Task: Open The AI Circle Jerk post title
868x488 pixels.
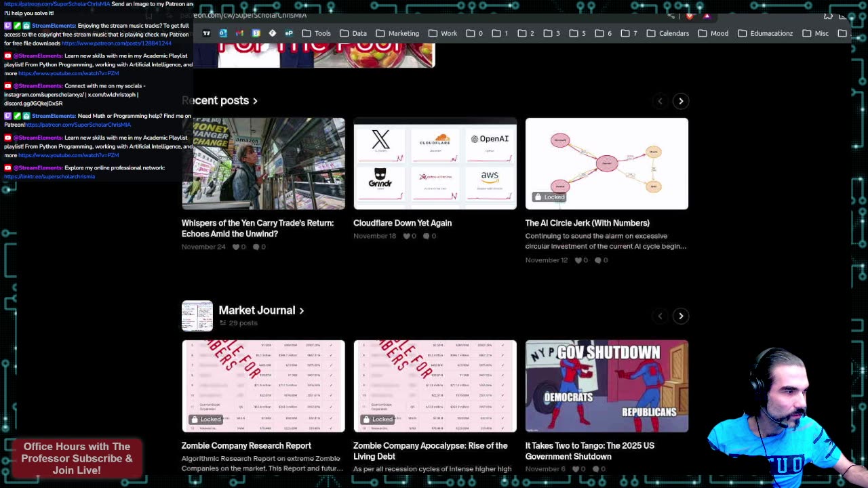Action: pos(587,223)
